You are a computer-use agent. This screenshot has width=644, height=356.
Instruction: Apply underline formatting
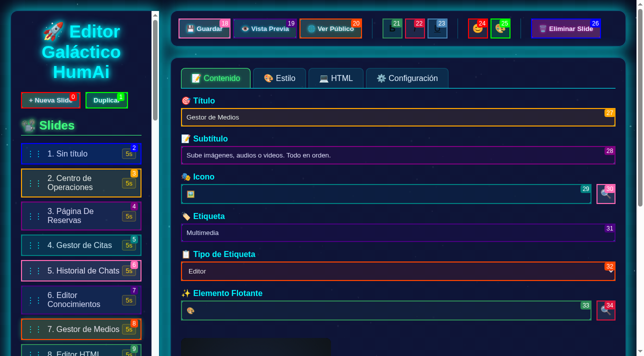(x=437, y=29)
